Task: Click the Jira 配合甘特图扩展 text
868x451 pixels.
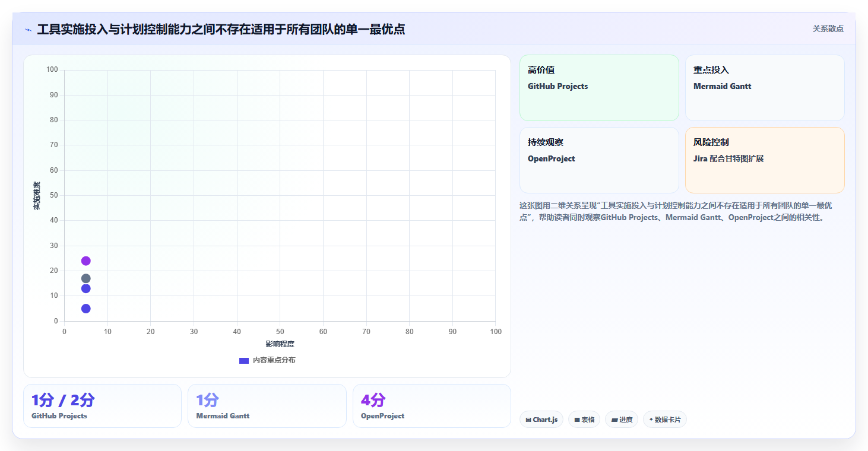Action: pos(728,159)
